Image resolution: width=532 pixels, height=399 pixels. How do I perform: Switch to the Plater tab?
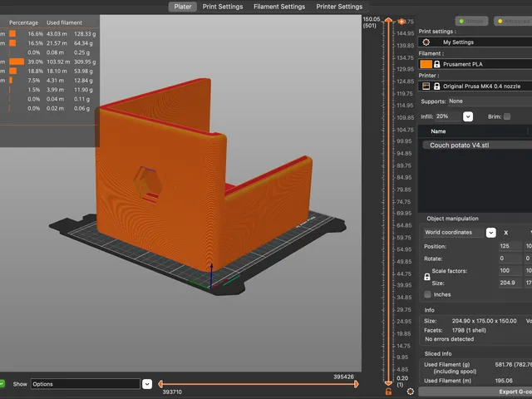(183, 7)
